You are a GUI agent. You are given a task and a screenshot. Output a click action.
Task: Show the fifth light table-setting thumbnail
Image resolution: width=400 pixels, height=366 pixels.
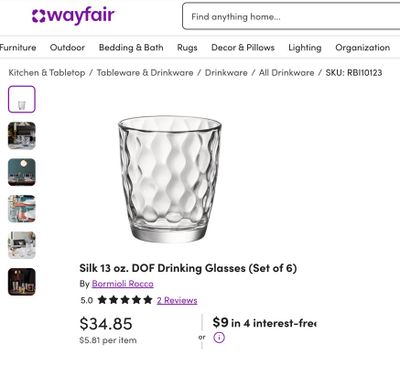click(22, 245)
